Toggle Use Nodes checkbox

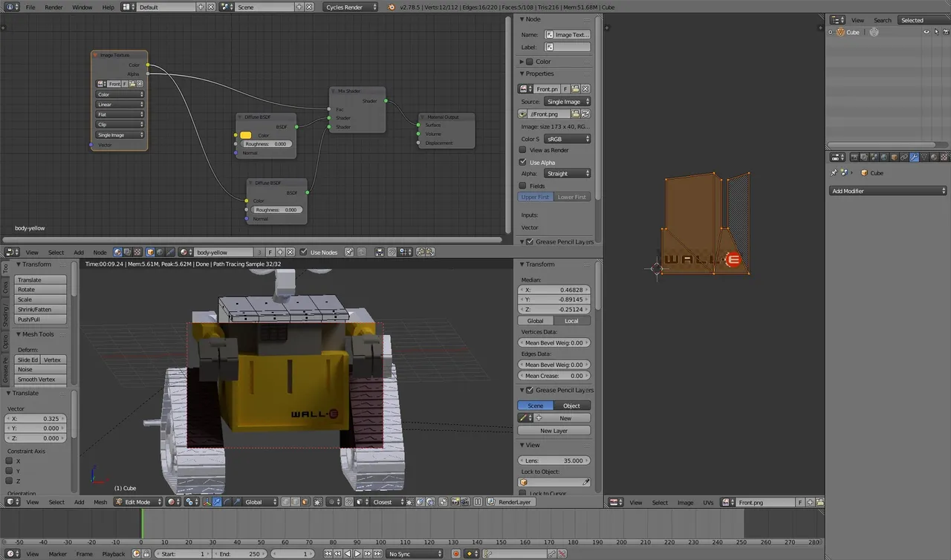click(x=303, y=252)
